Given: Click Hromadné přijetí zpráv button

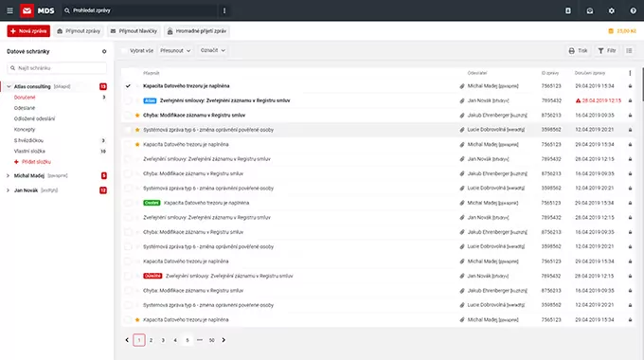Looking at the screenshot, I should coord(197,31).
